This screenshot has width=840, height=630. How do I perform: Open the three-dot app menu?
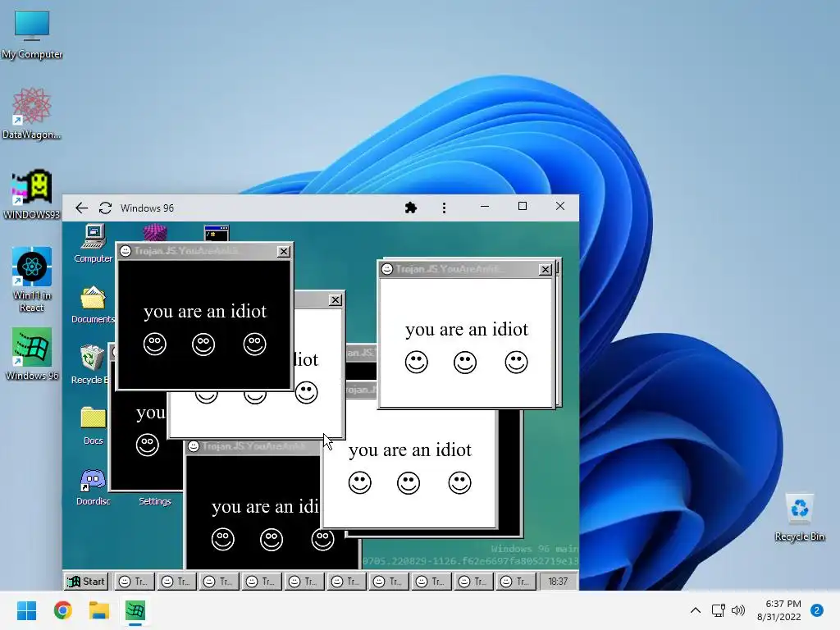point(444,208)
